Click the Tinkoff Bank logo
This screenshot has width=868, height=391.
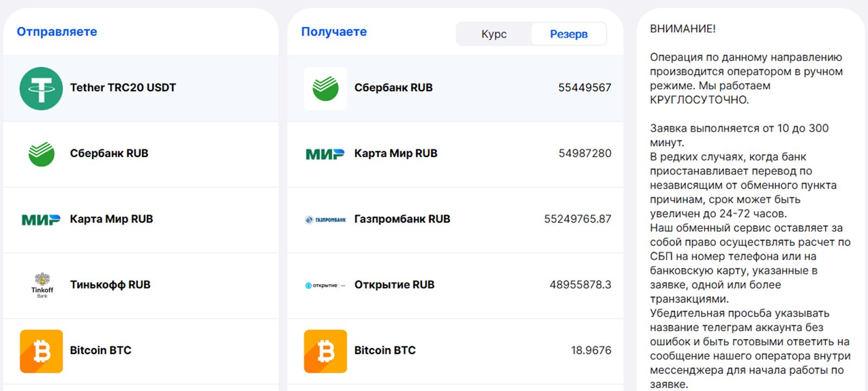point(42,285)
